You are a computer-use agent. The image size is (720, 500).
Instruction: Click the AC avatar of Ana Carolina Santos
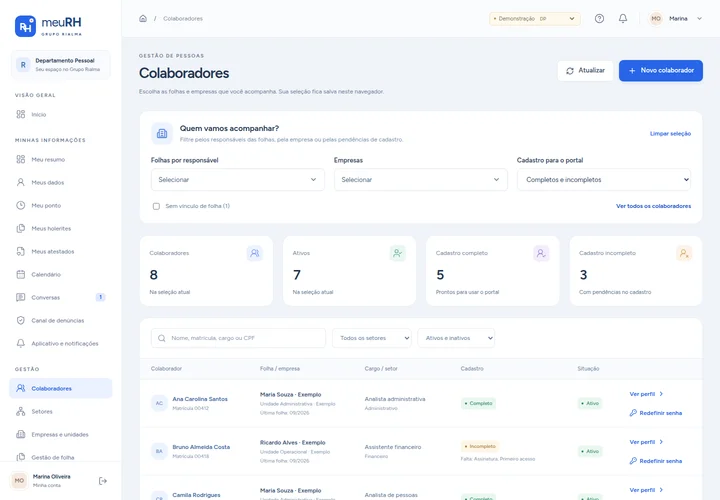(159, 403)
